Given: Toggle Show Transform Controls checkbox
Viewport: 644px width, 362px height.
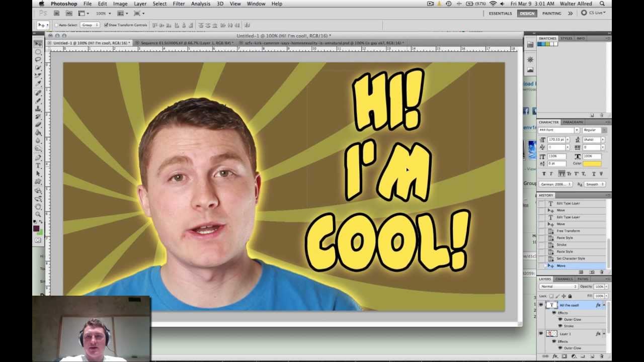Looking at the screenshot, I should (x=106, y=25).
